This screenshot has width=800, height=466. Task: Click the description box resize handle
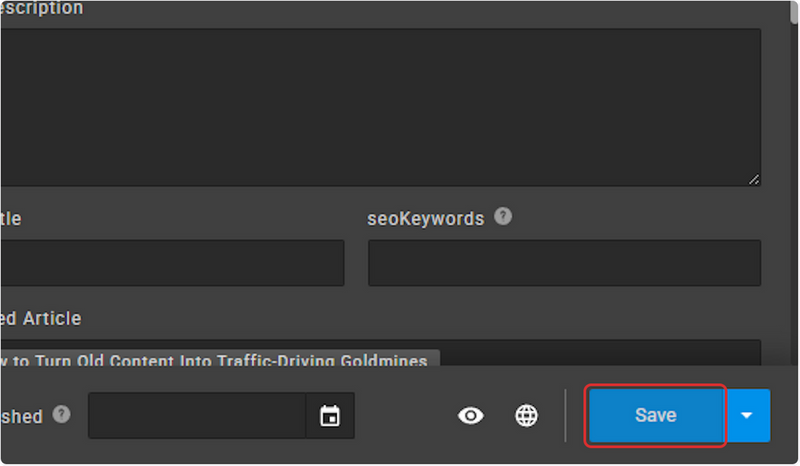(754, 180)
